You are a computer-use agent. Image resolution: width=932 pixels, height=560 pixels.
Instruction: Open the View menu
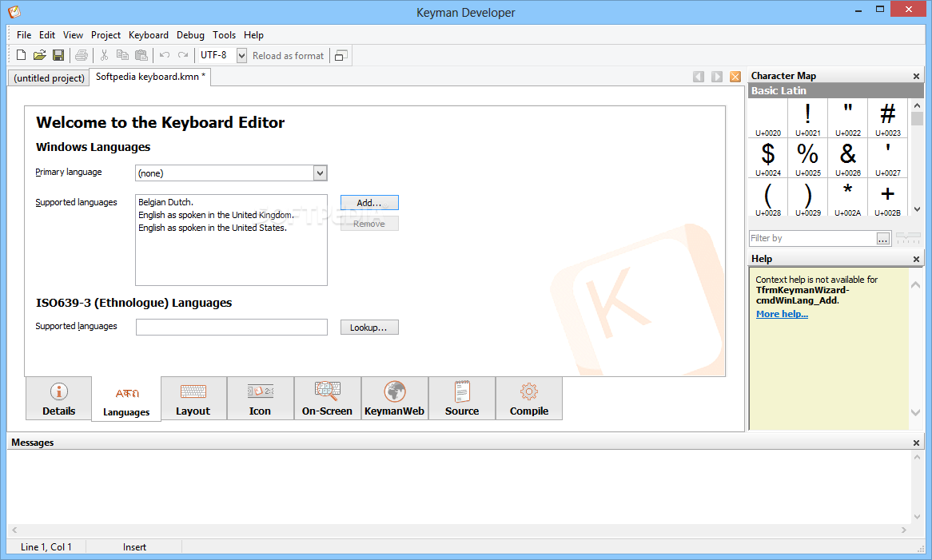pyautogui.click(x=73, y=35)
